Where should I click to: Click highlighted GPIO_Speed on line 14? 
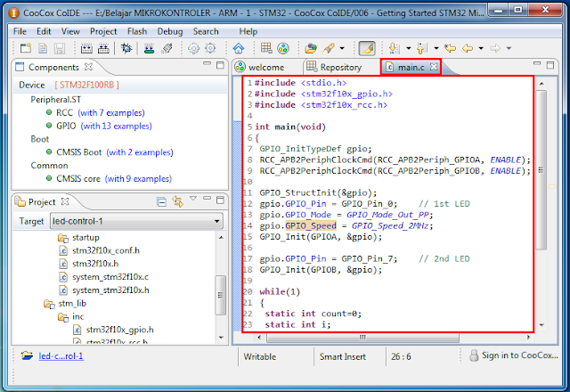pos(311,225)
